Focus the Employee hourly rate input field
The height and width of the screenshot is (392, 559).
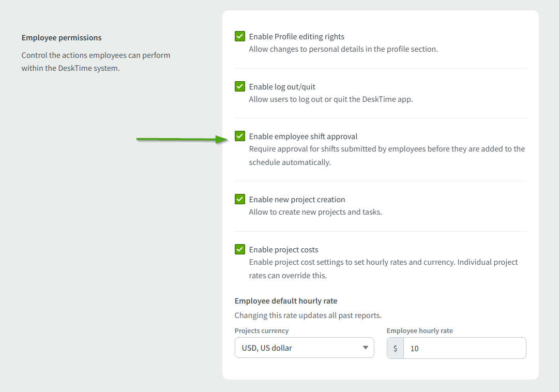(464, 348)
